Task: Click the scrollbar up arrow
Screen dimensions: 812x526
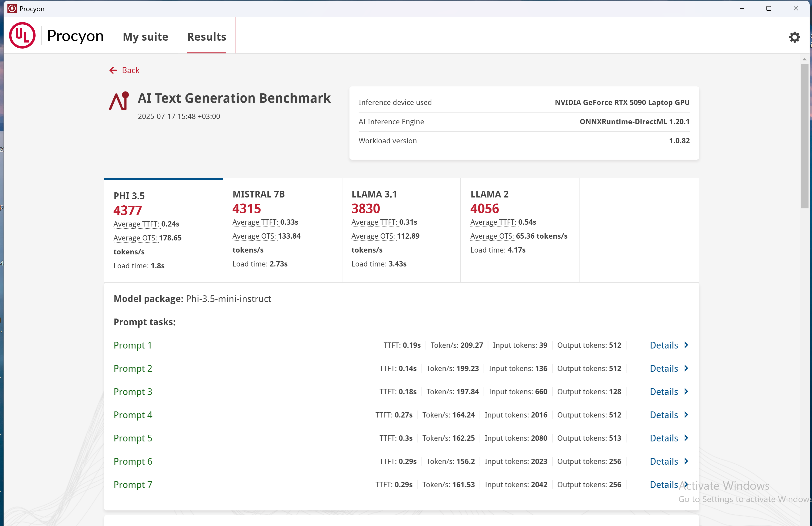Action: pyautogui.click(x=804, y=59)
